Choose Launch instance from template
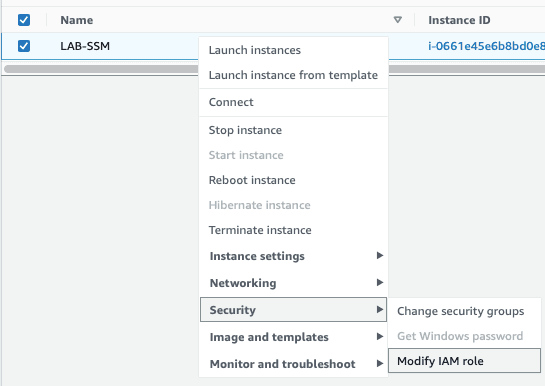Screen dimensions: 545x386 (293, 75)
